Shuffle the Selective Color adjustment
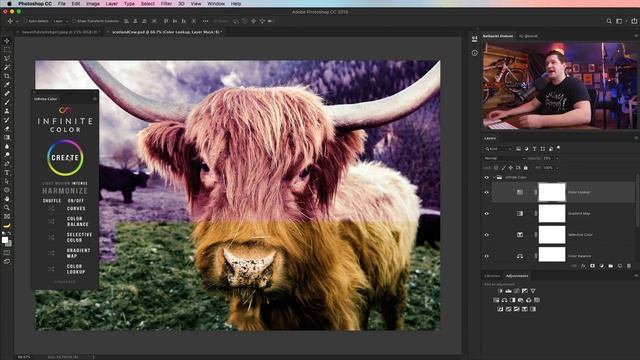Image resolution: width=640 pixels, height=360 pixels. [x=51, y=237]
